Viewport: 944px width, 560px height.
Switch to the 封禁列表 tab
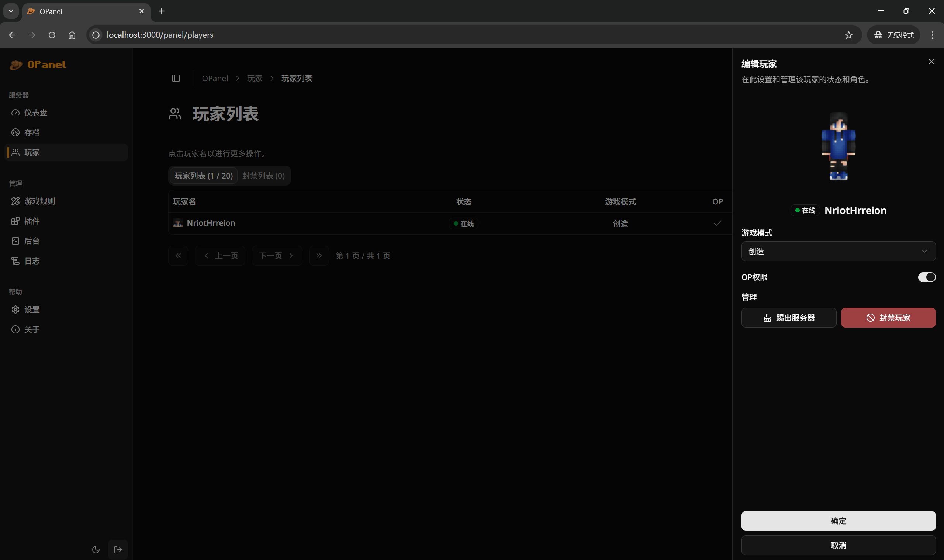coord(263,176)
